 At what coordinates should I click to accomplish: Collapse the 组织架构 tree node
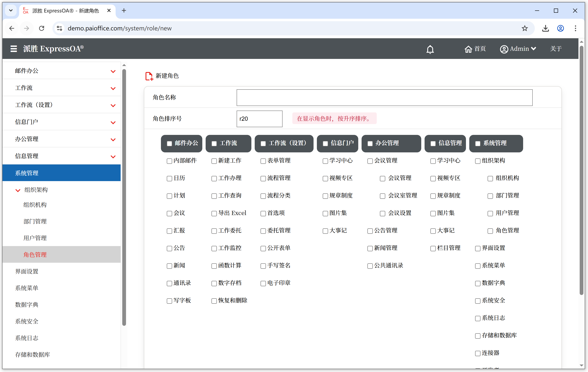(18, 190)
